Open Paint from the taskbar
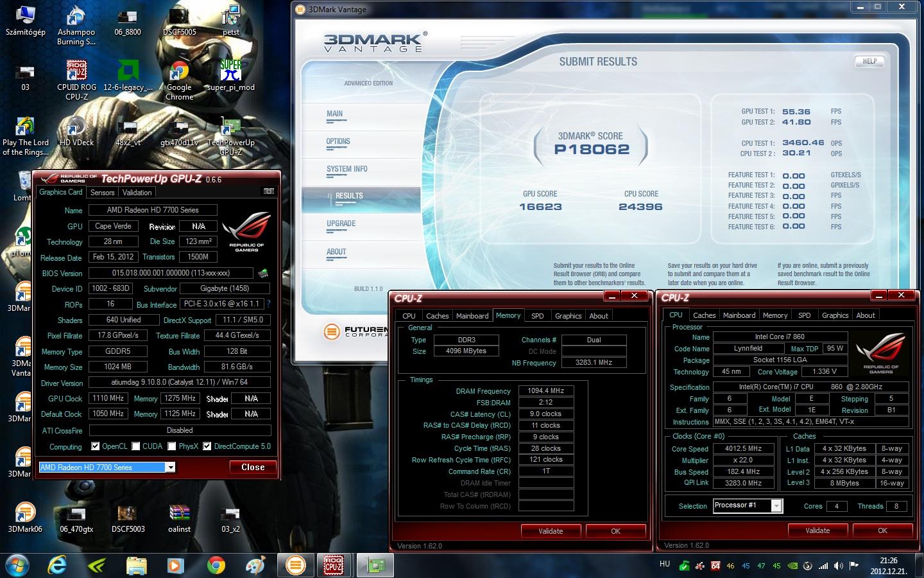Screen dimensions: 924x578 pos(255,565)
